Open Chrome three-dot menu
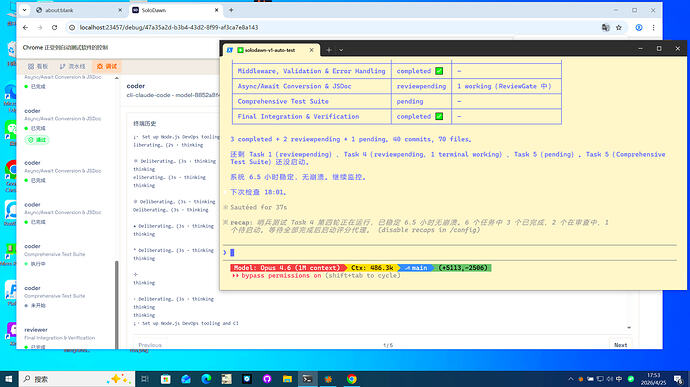 coord(653,27)
